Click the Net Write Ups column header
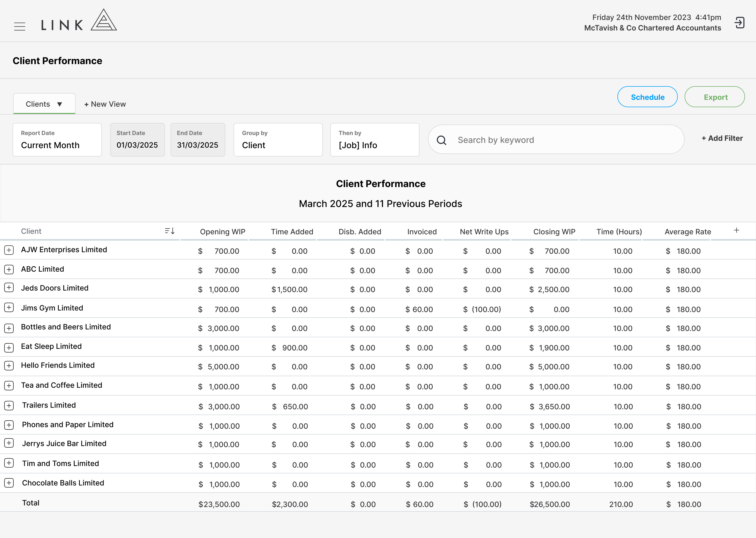Image resolution: width=756 pixels, height=538 pixels. 484,232
